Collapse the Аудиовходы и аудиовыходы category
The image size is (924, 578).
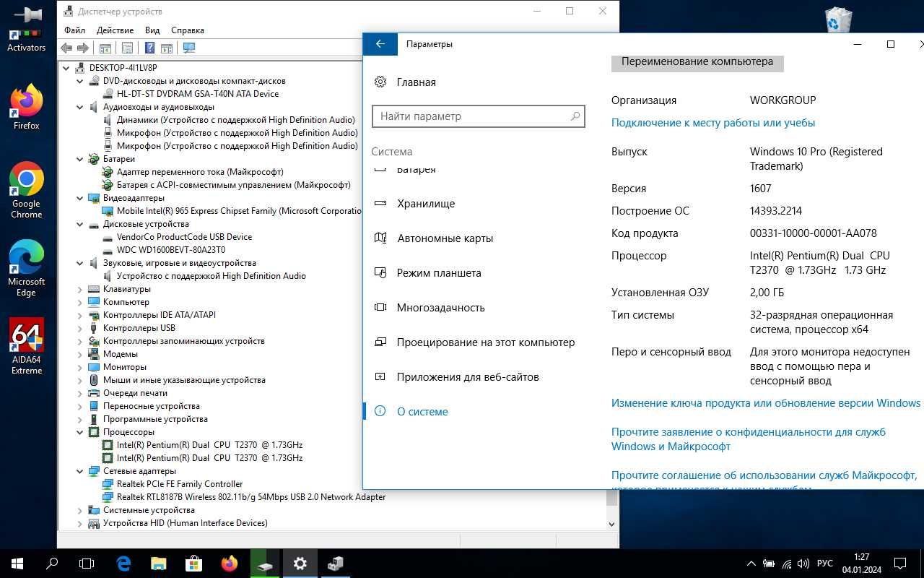pos(80,107)
